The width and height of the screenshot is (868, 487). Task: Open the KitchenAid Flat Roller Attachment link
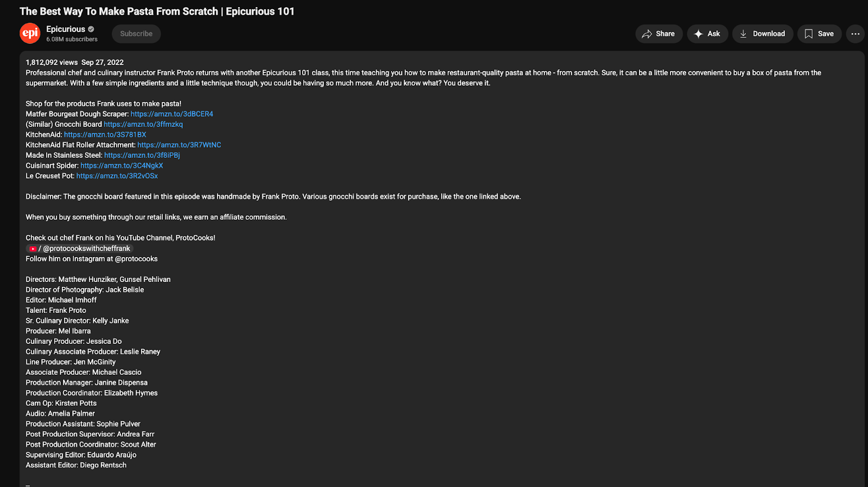[x=179, y=145]
